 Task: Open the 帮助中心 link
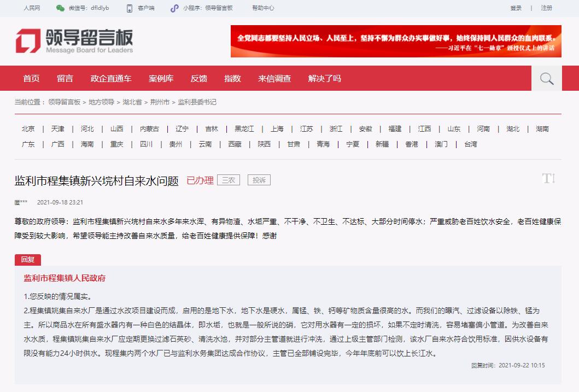(x=263, y=8)
